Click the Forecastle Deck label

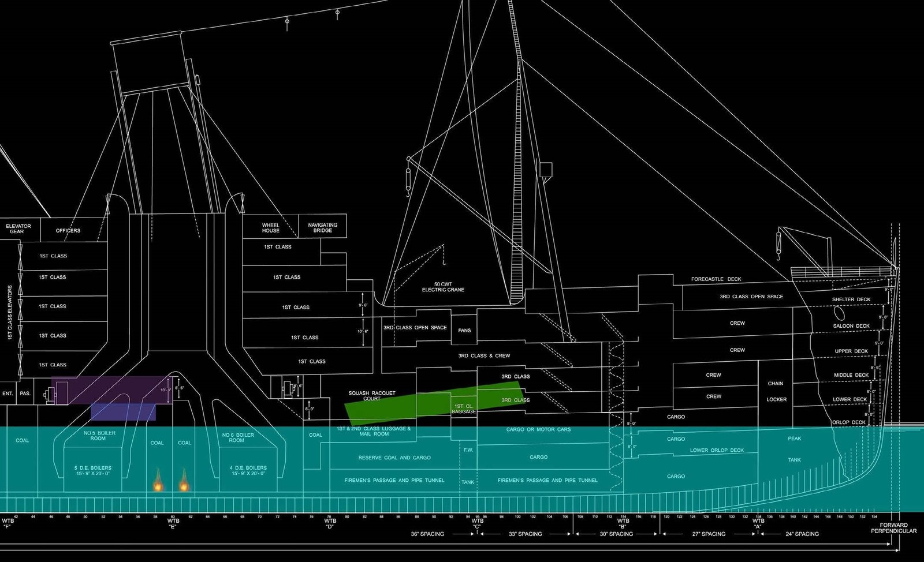716,279
